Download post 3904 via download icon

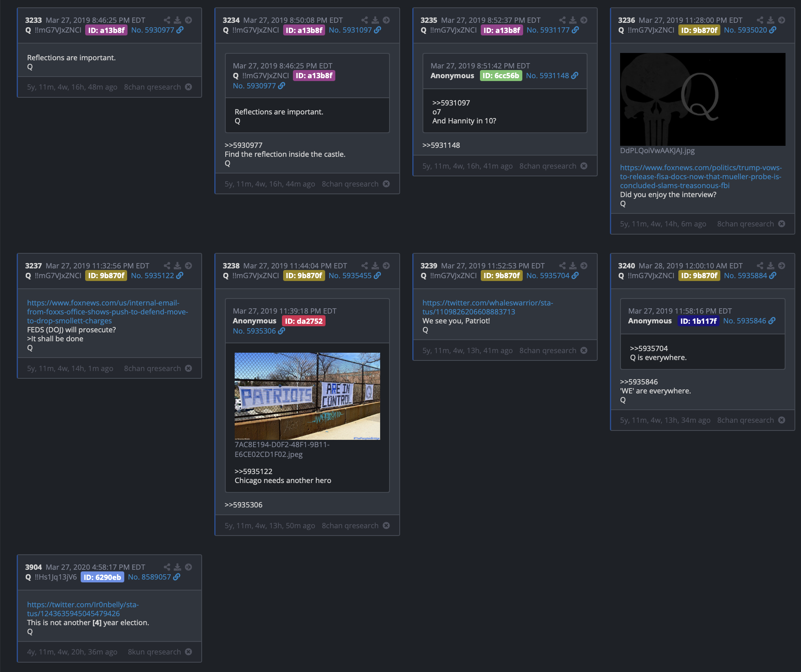pos(177,567)
